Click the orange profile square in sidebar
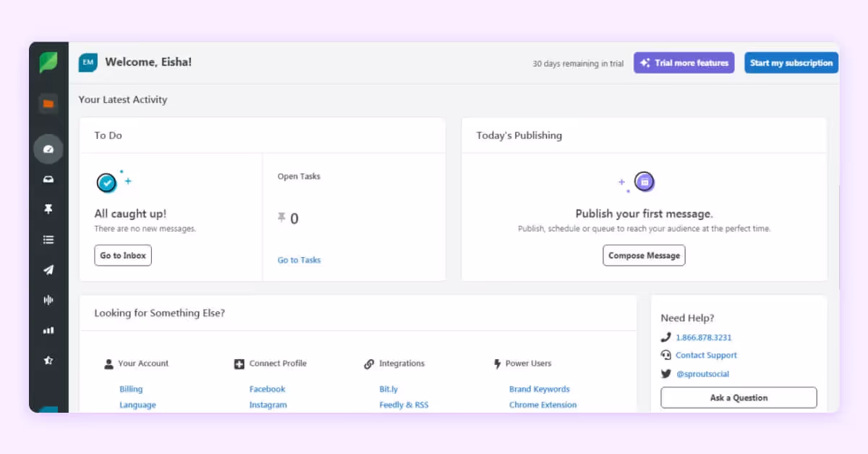 [48, 104]
